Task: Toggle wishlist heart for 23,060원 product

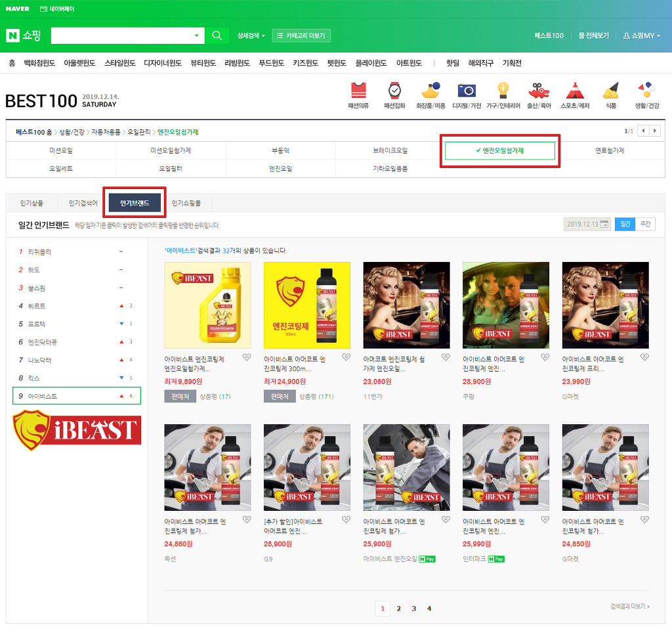Action: click(x=446, y=357)
